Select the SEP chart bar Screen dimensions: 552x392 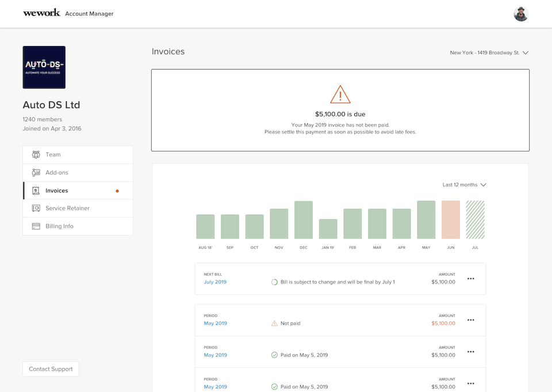pyautogui.click(x=230, y=226)
